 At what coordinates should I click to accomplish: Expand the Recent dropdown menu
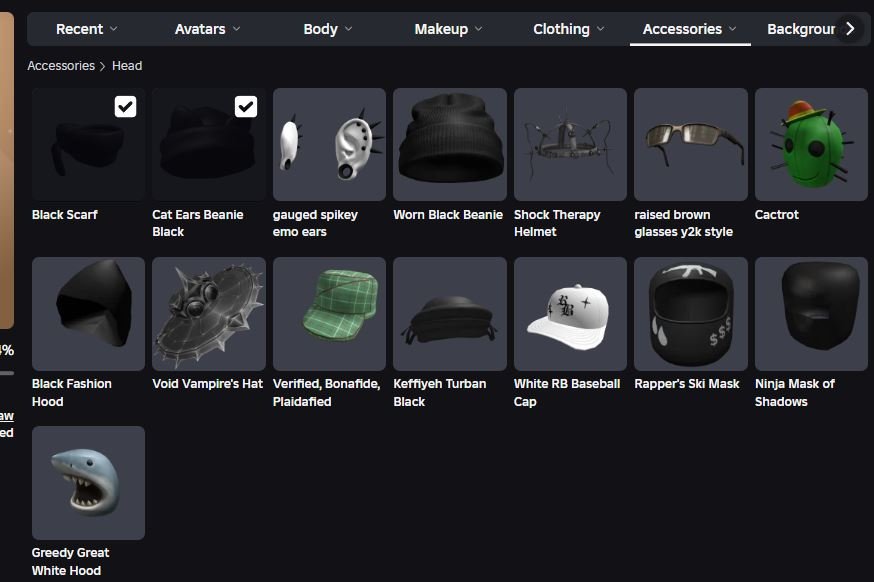(86, 29)
